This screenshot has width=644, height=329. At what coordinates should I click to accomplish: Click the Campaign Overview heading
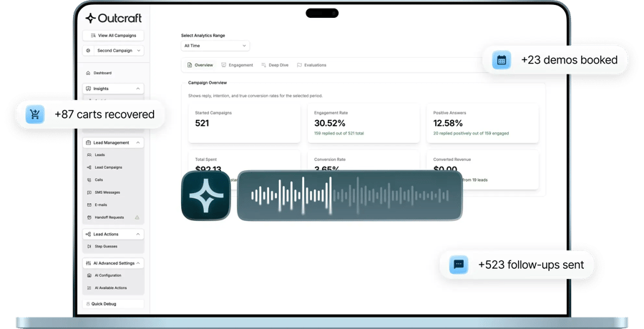click(x=208, y=82)
